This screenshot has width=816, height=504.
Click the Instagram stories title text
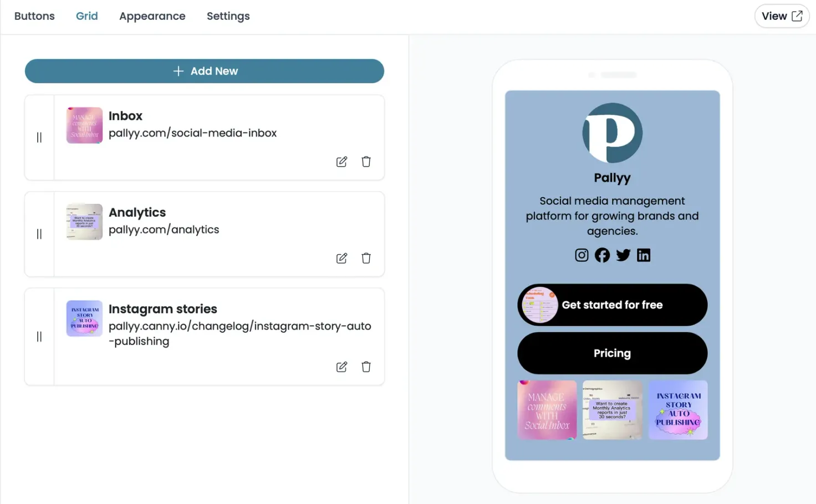[162, 309]
